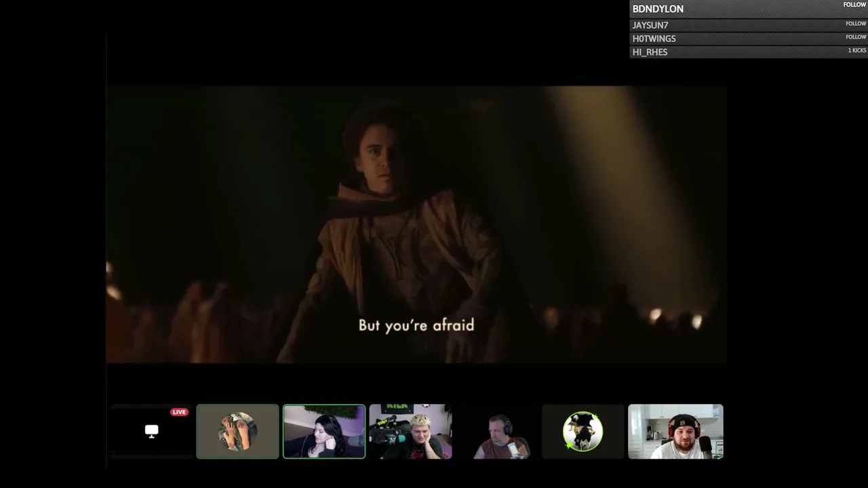Click the "But you're afraid" subtitle text
Screen dimensions: 868x488
pos(416,326)
